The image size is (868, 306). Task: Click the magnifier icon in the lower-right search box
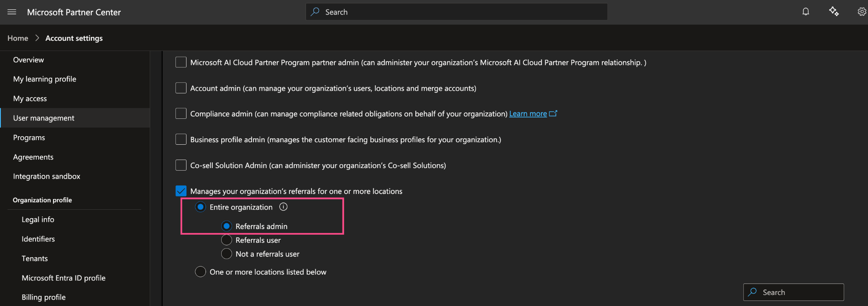coord(753,292)
